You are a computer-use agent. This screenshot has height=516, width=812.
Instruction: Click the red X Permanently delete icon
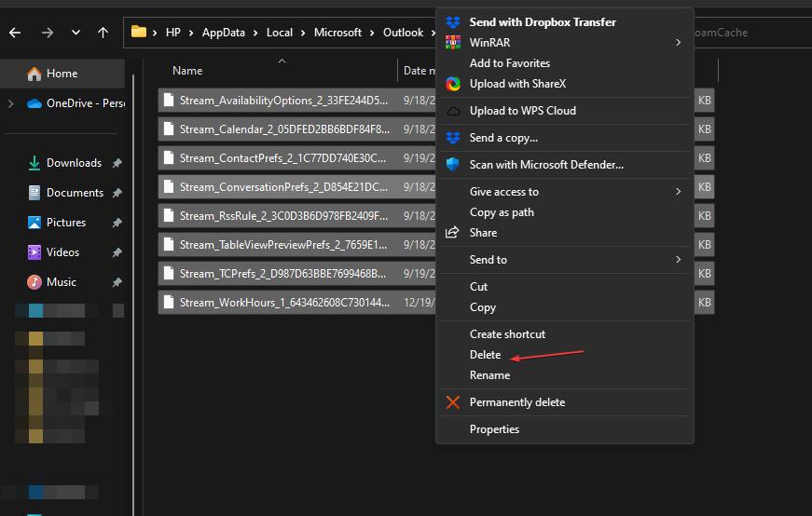pos(453,402)
